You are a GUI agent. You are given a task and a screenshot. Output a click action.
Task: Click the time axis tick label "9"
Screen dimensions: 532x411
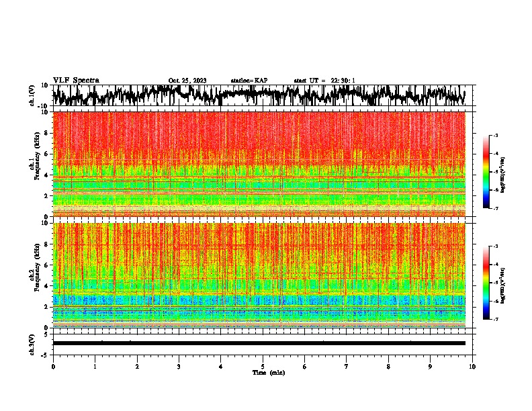(430, 367)
